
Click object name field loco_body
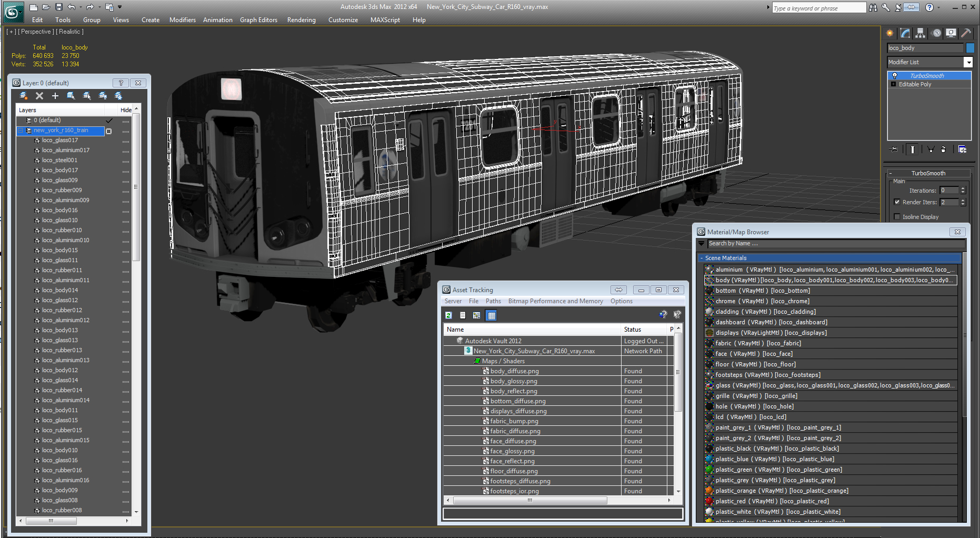[925, 48]
